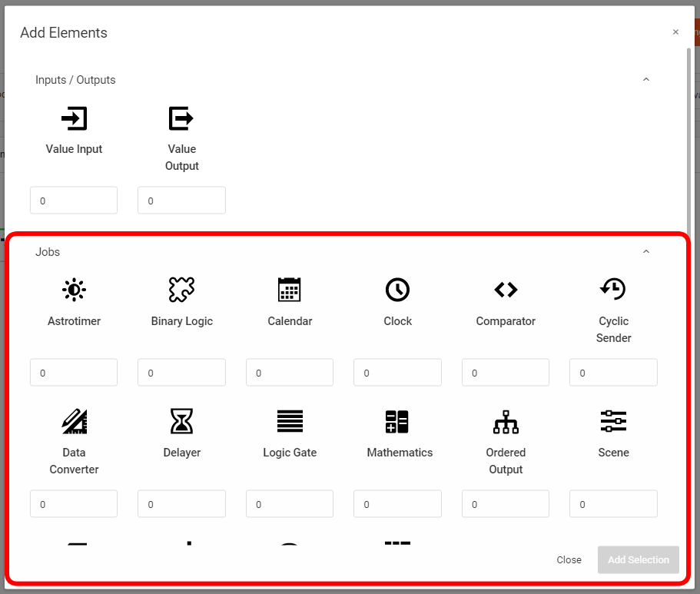The height and width of the screenshot is (594, 700).
Task: Click the Astrotimer sun icon
Action: tap(74, 290)
